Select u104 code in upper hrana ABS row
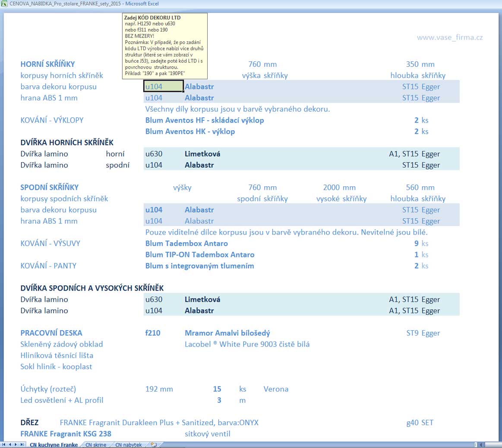This screenshot has height=448, width=502. (x=154, y=98)
